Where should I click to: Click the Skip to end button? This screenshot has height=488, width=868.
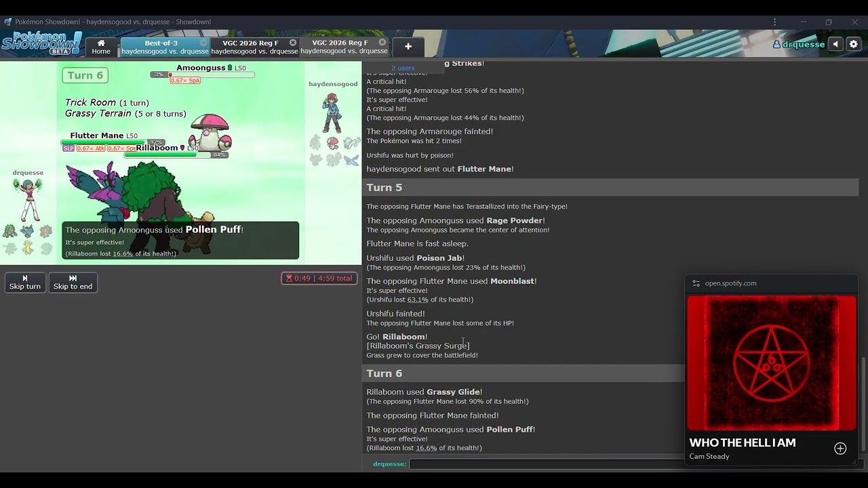73,282
